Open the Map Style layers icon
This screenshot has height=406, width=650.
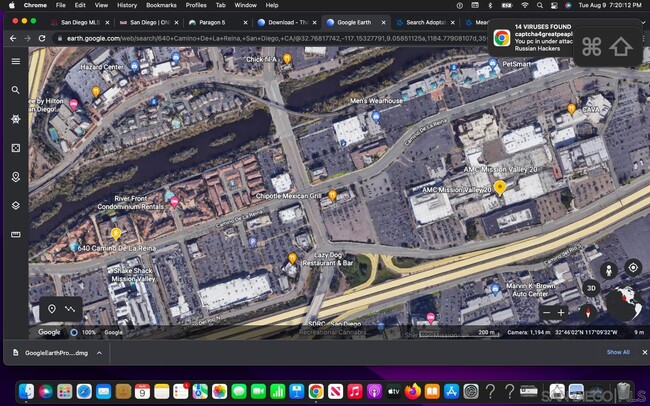16,206
